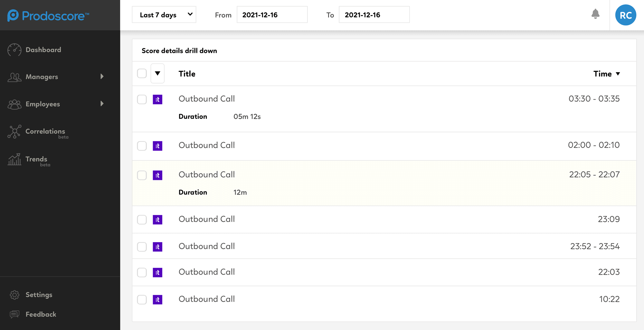Click the 12m duration value
The height and width of the screenshot is (330, 644).
pos(240,193)
